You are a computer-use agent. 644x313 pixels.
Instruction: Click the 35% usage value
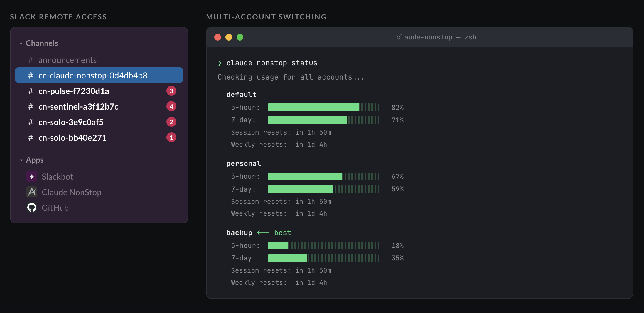[x=397, y=258]
